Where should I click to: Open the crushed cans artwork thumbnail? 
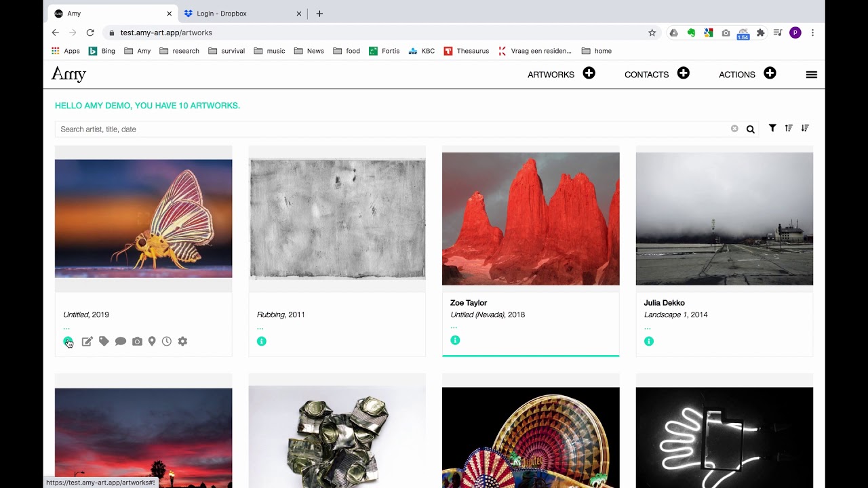click(x=337, y=437)
